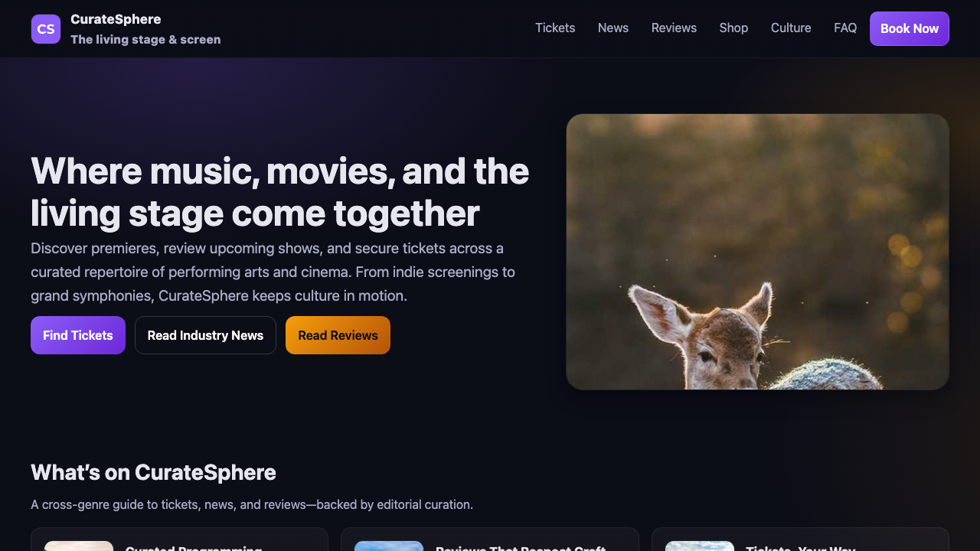Click the tagline The living stage & screen

145,40
